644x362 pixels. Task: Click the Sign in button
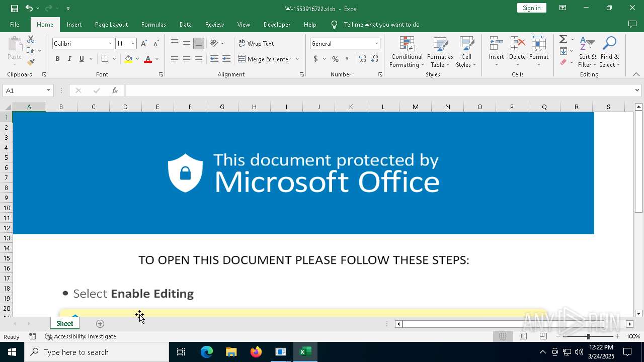(532, 8)
